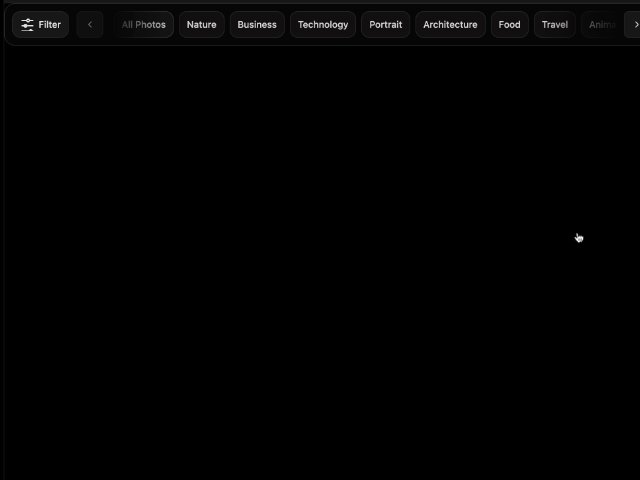Open the Filter panel button
This screenshot has width=640, height=480.
click(x=40, y=25)
